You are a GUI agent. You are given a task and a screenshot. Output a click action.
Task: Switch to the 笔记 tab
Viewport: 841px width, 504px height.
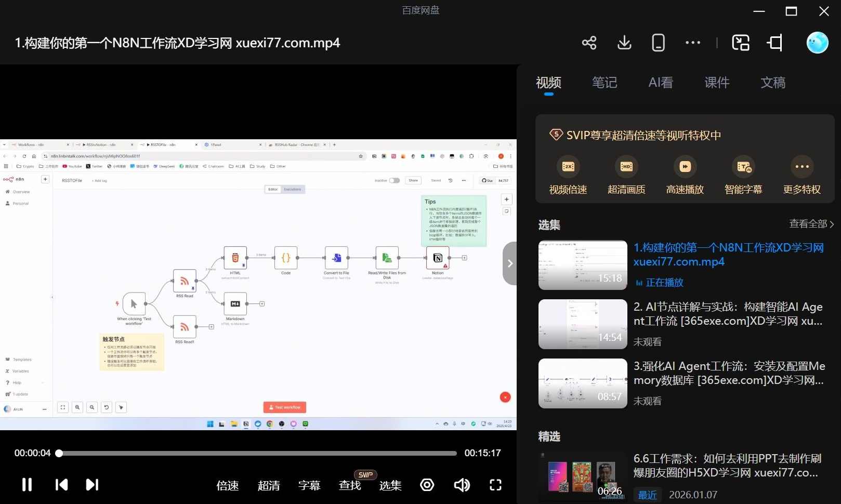pos(605,83)
